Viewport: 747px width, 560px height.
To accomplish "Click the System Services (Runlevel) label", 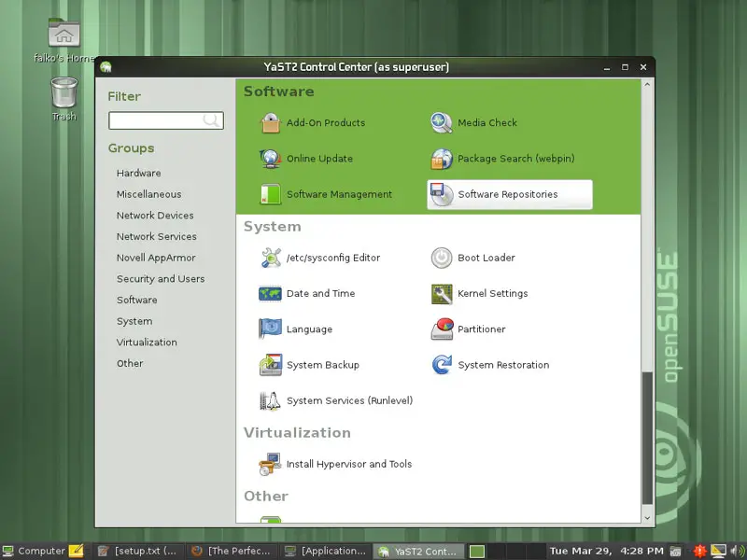I will tap(349, 400).
